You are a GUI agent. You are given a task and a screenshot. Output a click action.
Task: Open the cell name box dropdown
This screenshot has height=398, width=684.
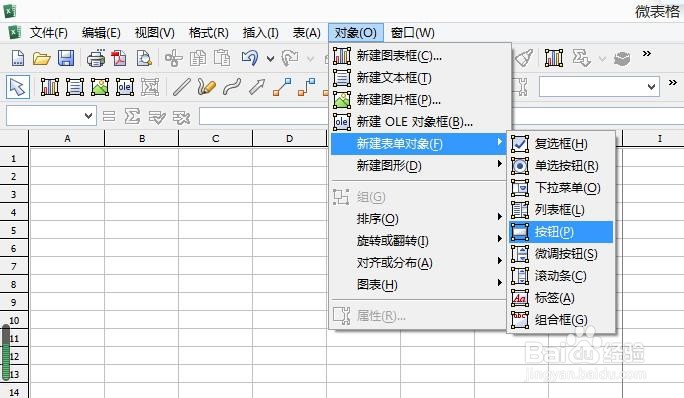click(x=89, y=116)
